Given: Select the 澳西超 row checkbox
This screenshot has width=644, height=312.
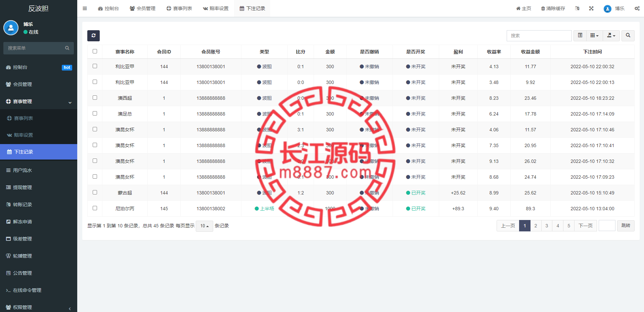Looking at the screenshot, I should coord(95,98).
